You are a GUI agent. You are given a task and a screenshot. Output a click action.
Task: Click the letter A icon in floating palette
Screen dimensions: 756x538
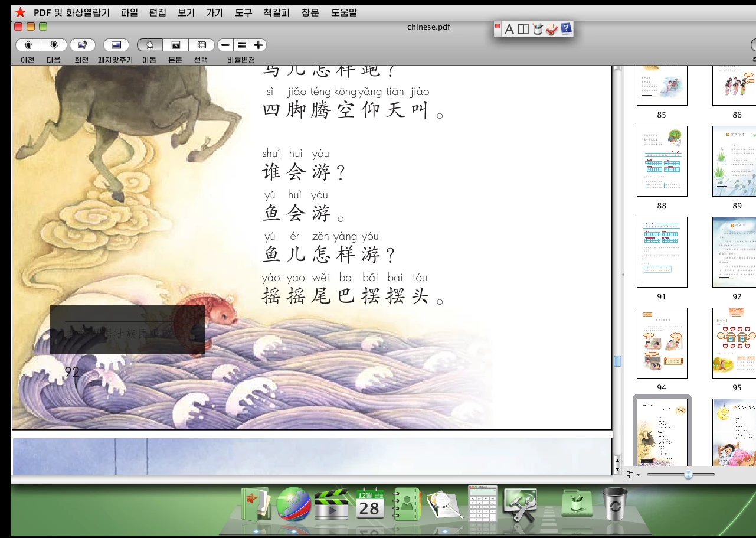tap(509, 29)
